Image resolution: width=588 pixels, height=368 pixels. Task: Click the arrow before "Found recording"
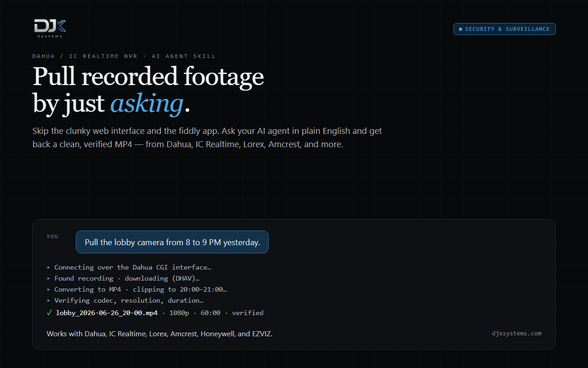point(49,278)
